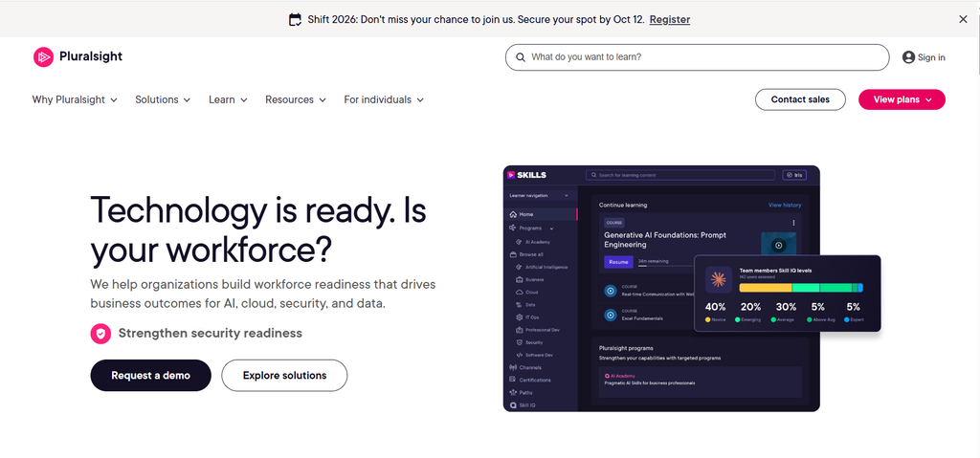Expand the Learn menu
980x458 pixels.
[228, 99]
